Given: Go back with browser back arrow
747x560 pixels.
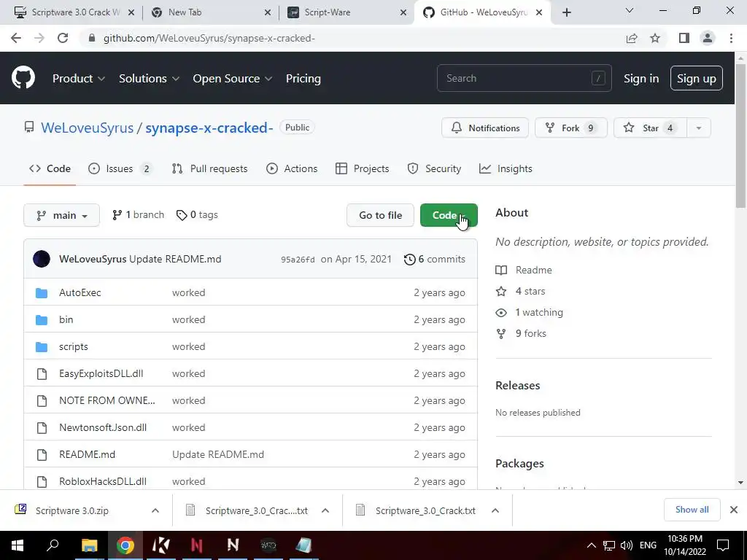Looking at the screenshot, I should point(16,38).
